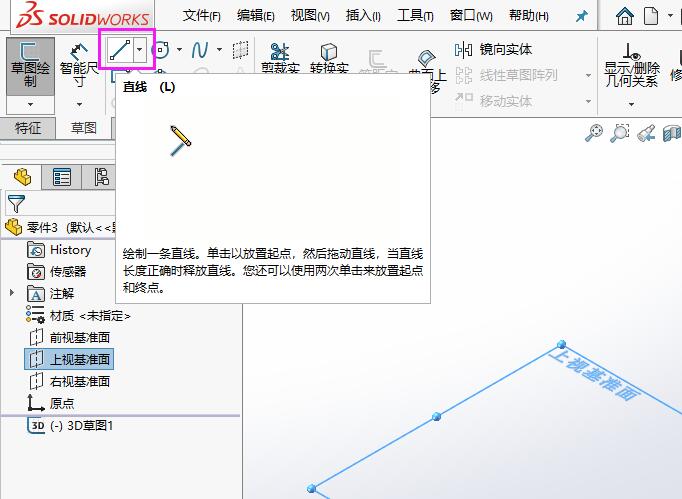Open the 移动实体 dropdown arrow
Viewport: 682px width, 499px height.
click(588, 101)
